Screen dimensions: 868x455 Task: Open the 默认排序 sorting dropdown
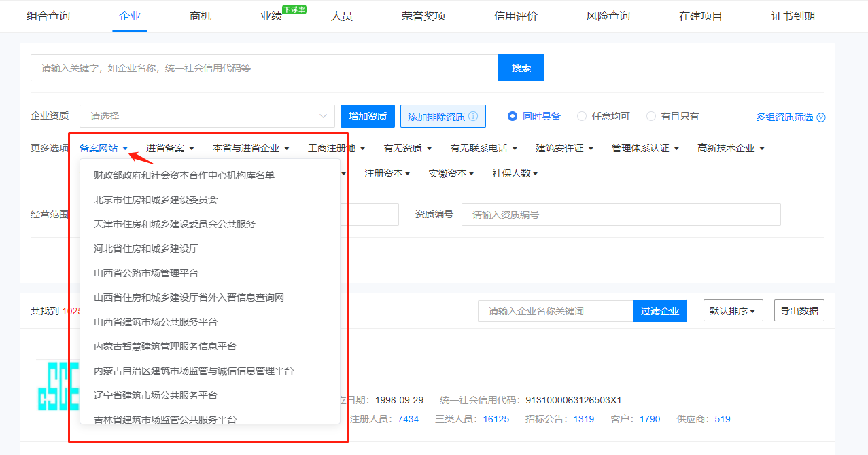click(733, 311)
